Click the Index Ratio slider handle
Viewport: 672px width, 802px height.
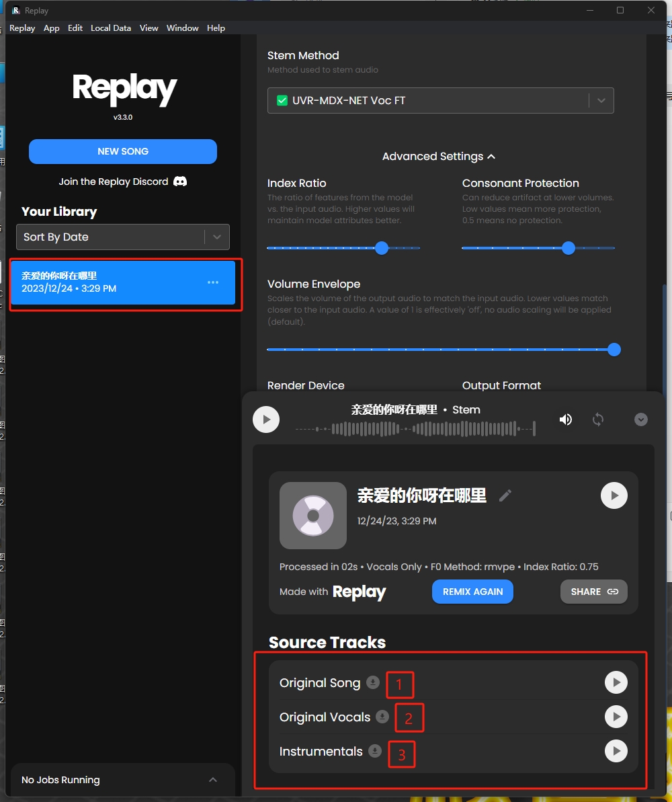tap(382, 248)
